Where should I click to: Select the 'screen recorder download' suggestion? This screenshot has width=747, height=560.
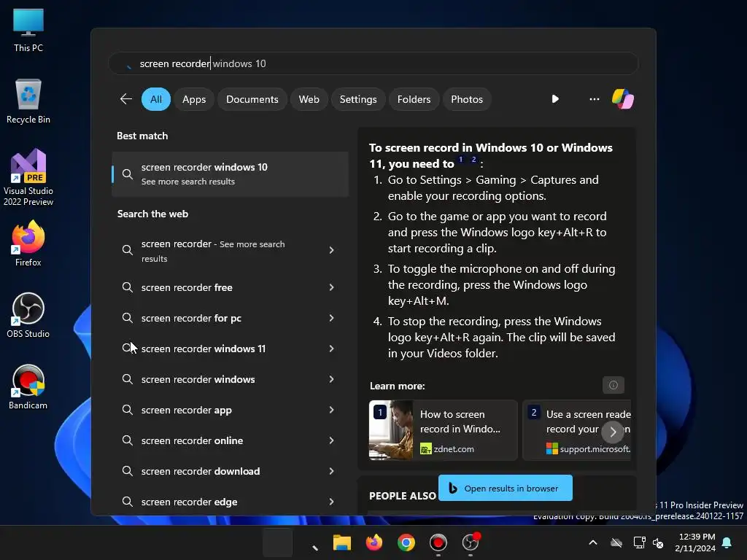pos(230,471)
